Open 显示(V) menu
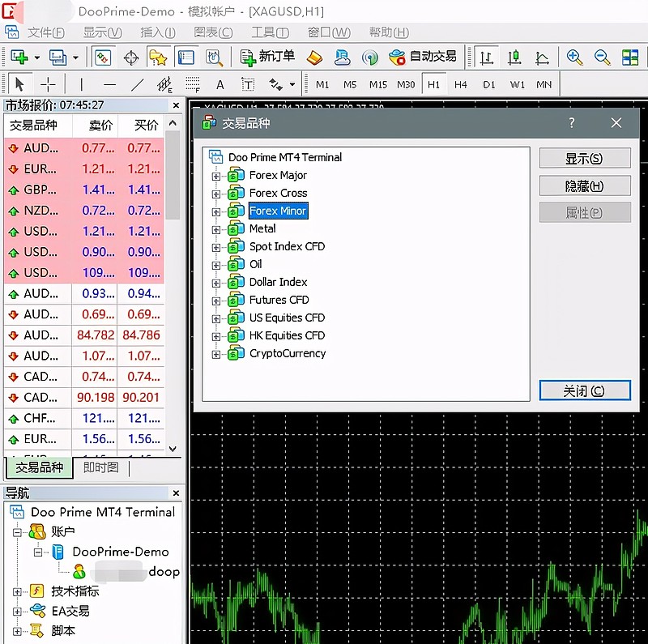Screen dimensions: 648x644 (x=103, y=32)
